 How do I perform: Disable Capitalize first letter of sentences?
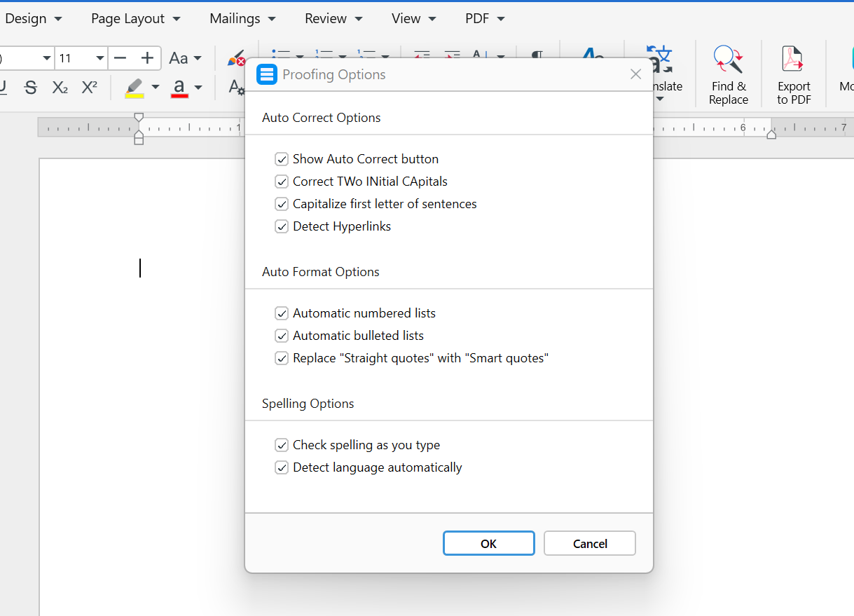(282, 204)
